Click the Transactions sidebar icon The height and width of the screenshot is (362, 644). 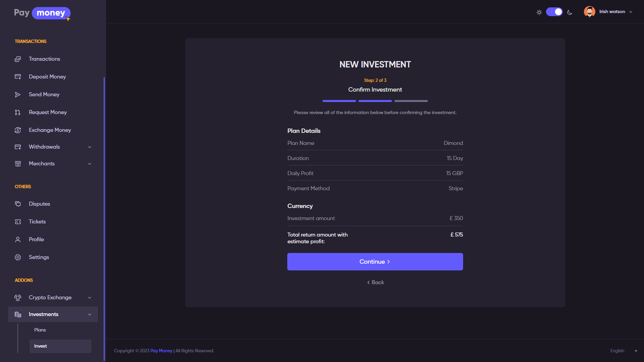18,59
